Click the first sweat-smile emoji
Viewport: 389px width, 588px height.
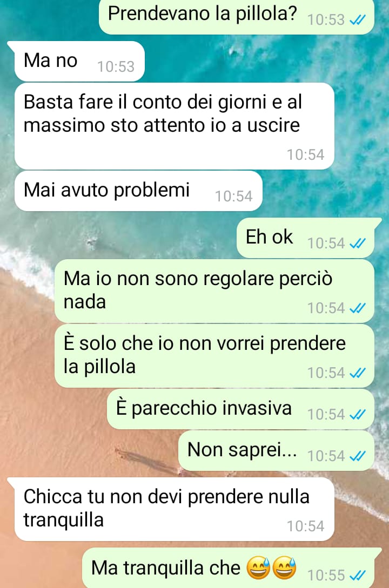pyautogui.click(x=258, y=567)
